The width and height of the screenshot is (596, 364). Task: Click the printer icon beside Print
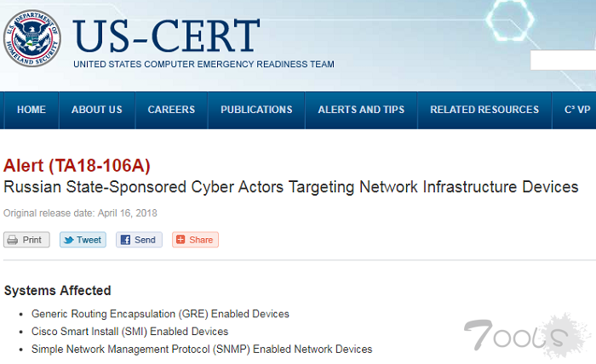pos(14,240)
